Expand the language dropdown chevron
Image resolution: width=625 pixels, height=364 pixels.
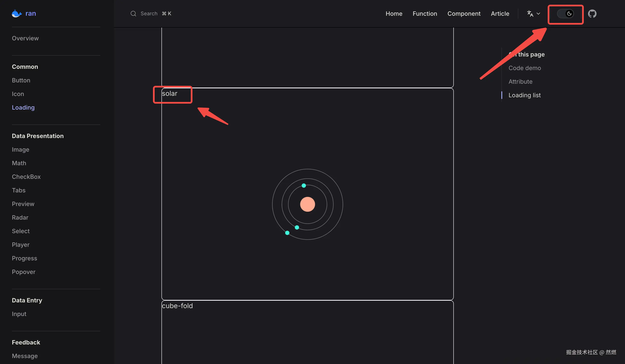(x=538, y=14)
